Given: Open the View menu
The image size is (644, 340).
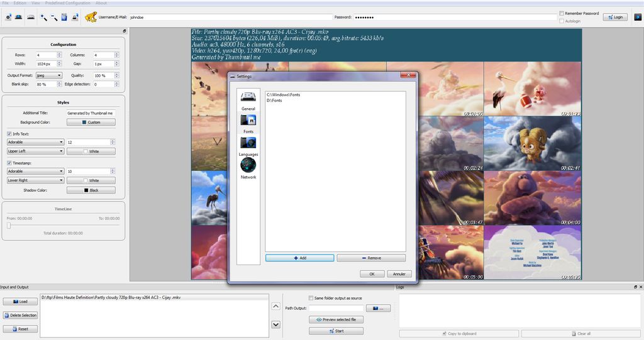Looking at the screenshot, I should pyautogui.click(x=36, y=3).
